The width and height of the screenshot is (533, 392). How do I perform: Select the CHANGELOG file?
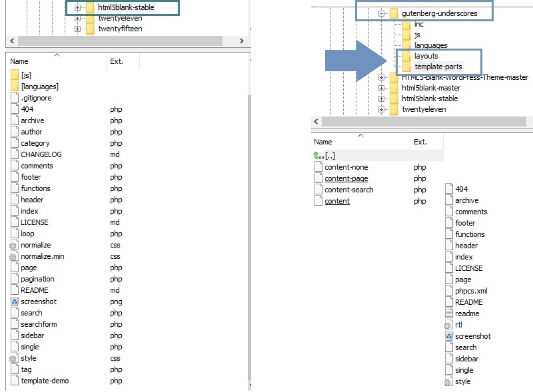[x=41, y=154]
